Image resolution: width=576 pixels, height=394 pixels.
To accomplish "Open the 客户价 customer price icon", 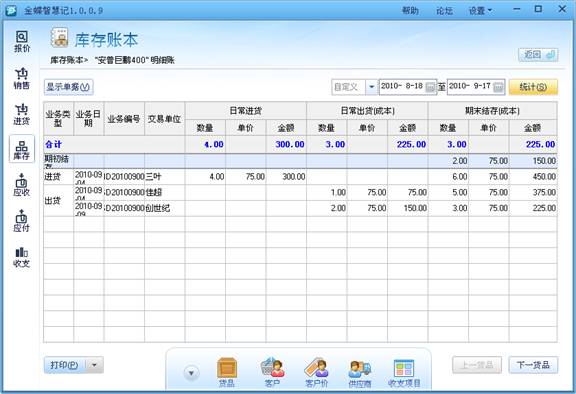I will pyautogui.click(x=316, y=372).
